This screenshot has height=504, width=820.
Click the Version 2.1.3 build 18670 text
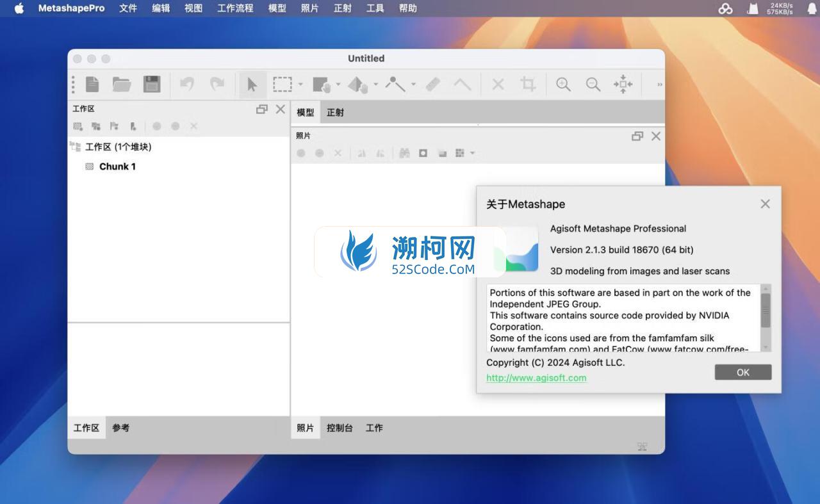[621, 250]
